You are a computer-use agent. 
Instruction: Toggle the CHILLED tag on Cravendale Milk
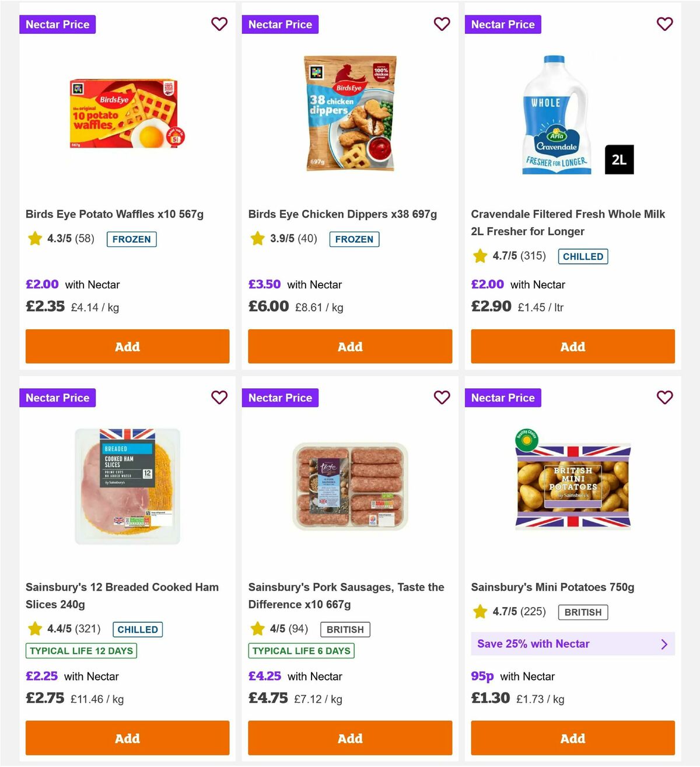pos(583,256)
